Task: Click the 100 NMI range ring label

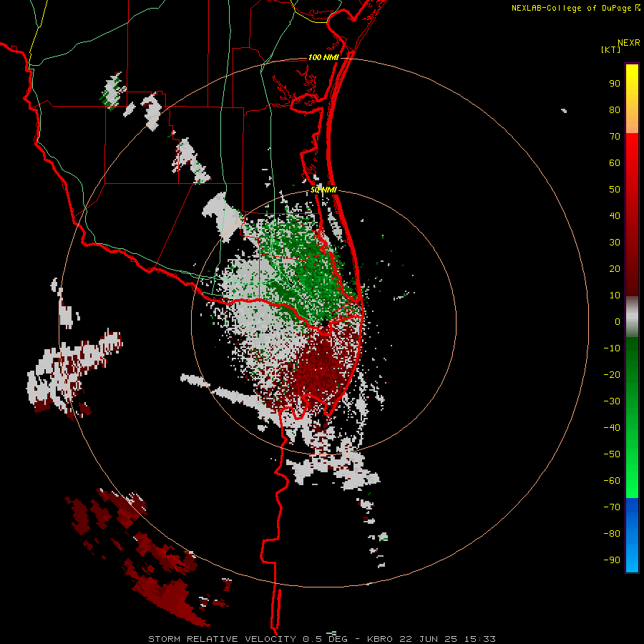Action: pos(323,57)
